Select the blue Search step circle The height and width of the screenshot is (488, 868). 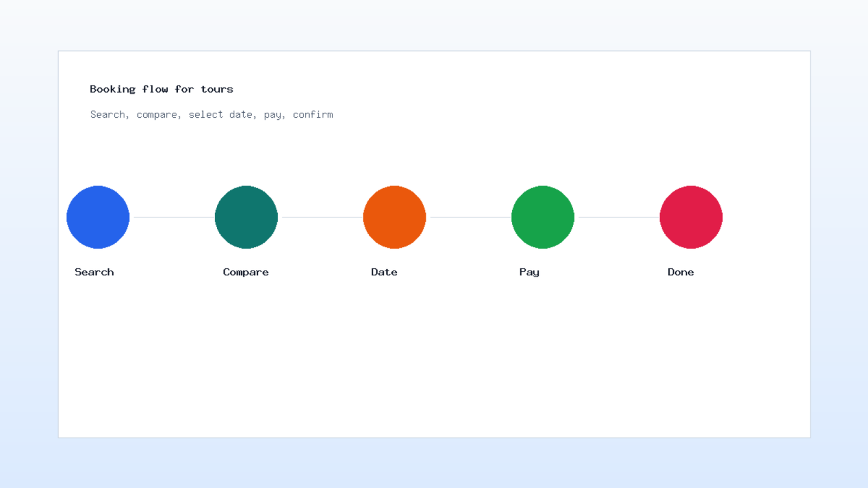click(98, 217)
